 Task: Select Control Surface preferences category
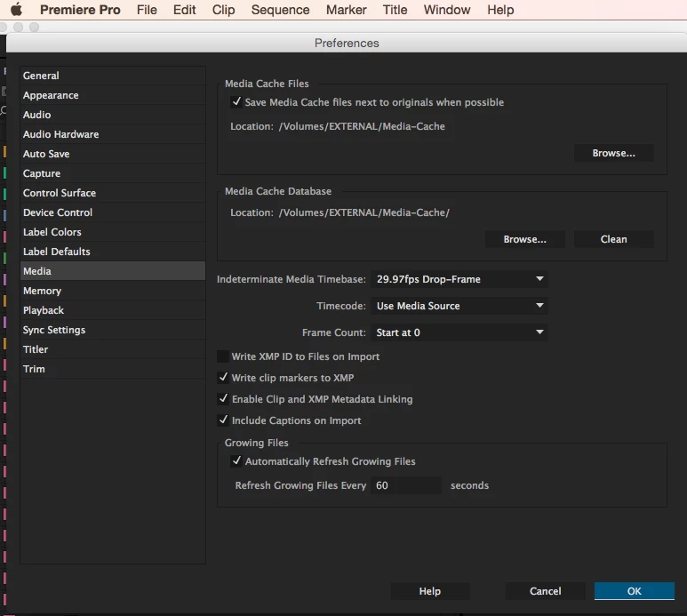click(113, 193)
